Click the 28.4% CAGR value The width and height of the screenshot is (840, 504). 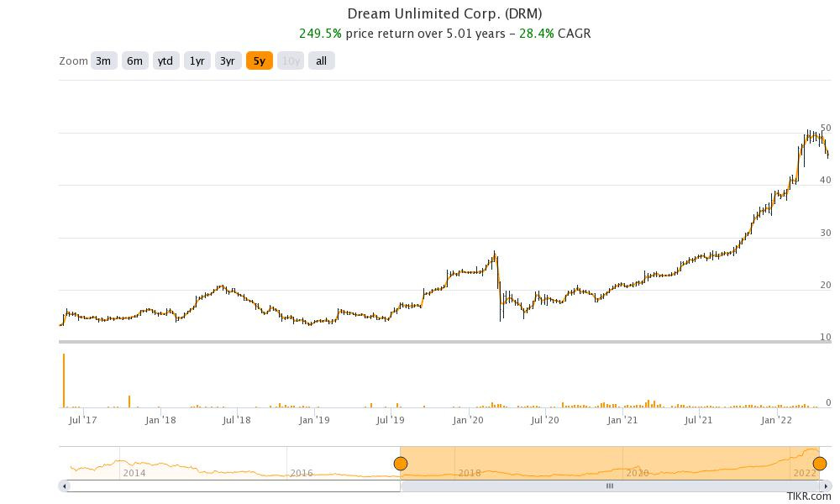[x=536, y=34]
